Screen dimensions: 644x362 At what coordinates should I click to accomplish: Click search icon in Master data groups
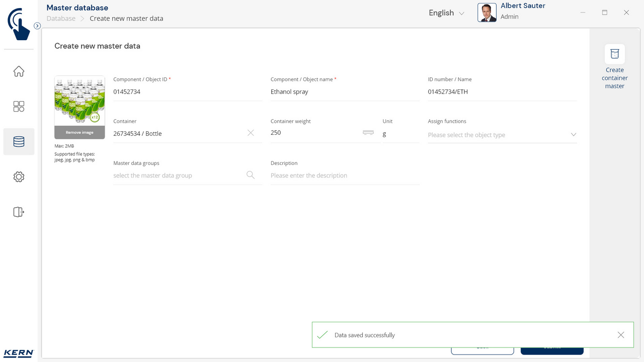(251, 175)
